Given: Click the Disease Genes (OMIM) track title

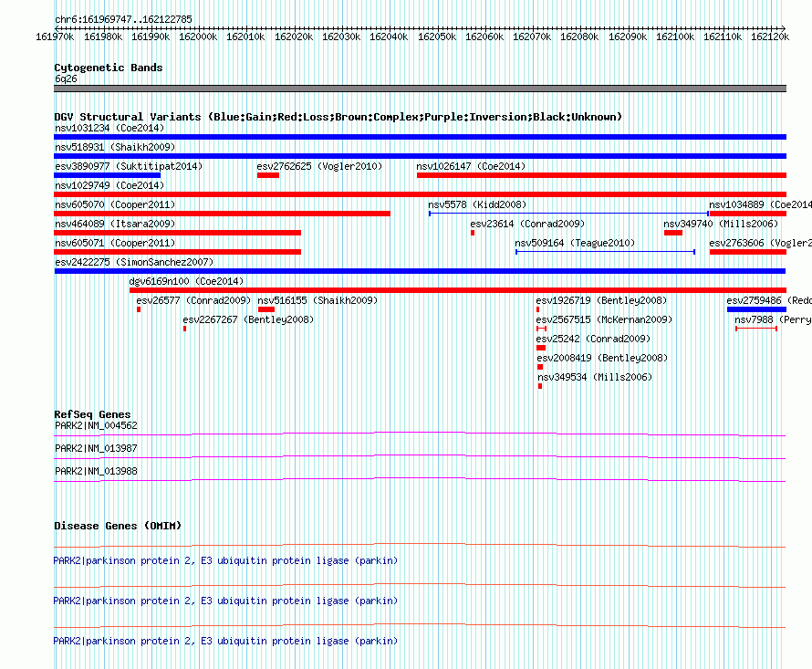Looking at the screenshot, I should (x=118, y=526).
